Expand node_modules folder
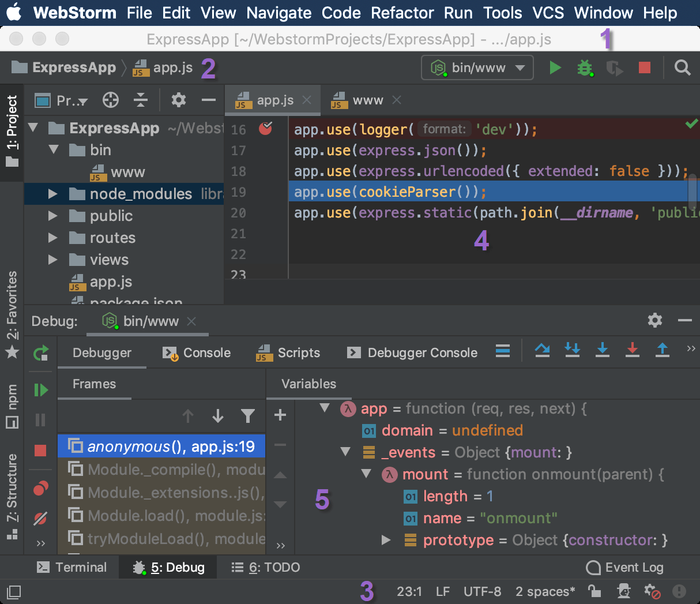700x604 pixels. tap(53, 194)
